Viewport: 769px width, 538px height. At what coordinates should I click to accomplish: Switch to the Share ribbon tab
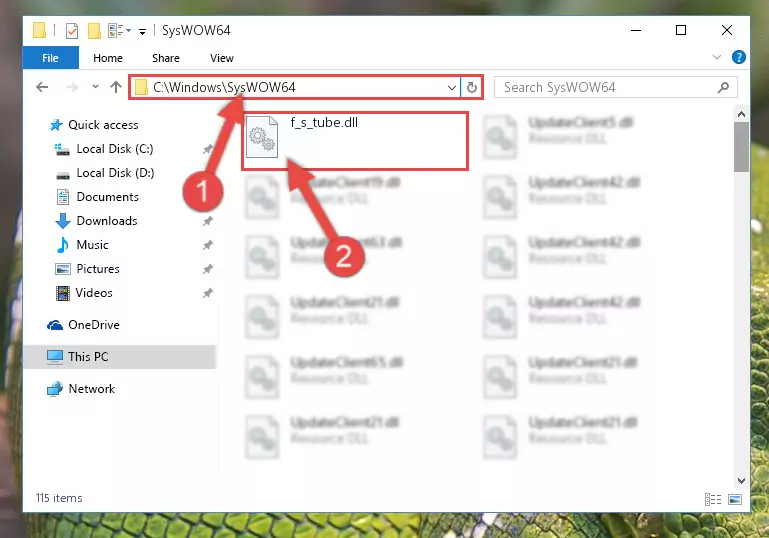[x=166, y=58]
